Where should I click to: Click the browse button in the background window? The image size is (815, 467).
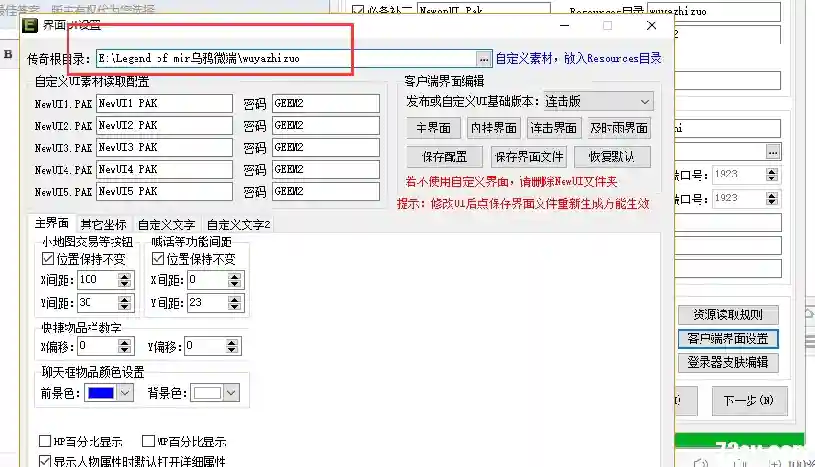point(773,152)
